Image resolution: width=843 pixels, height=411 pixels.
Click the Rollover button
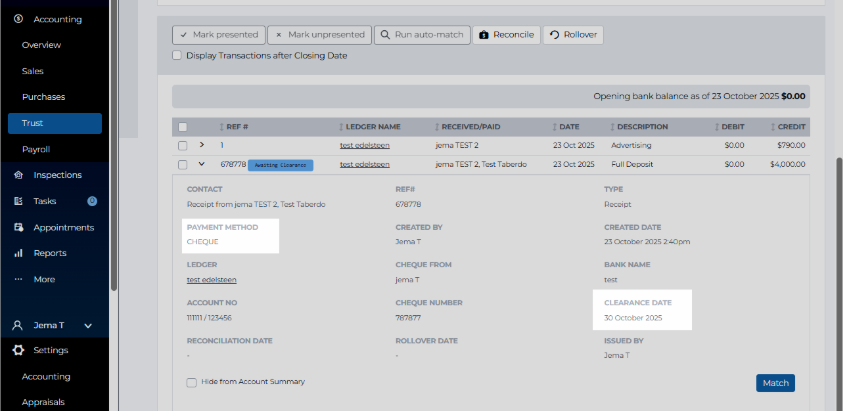coord(574,35)
